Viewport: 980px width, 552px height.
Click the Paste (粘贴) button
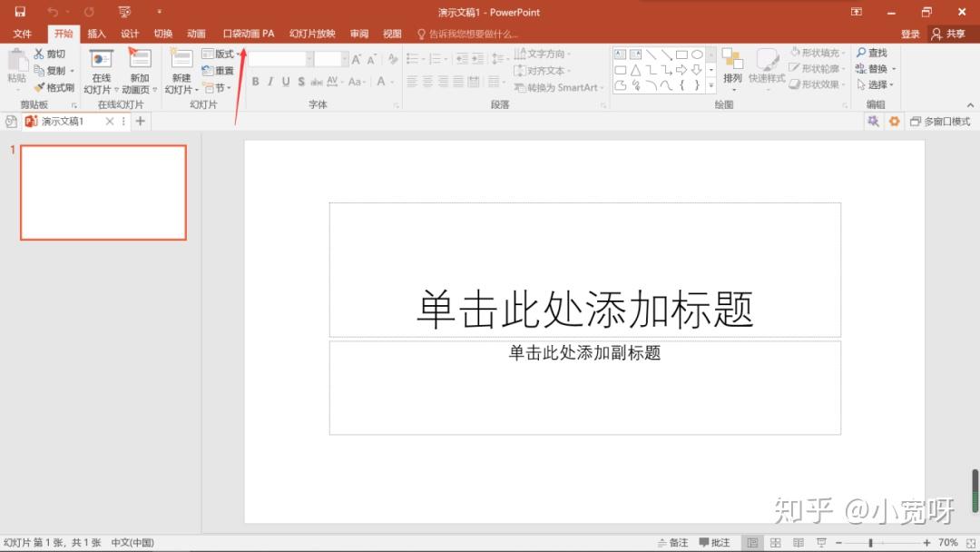(17, 67)
